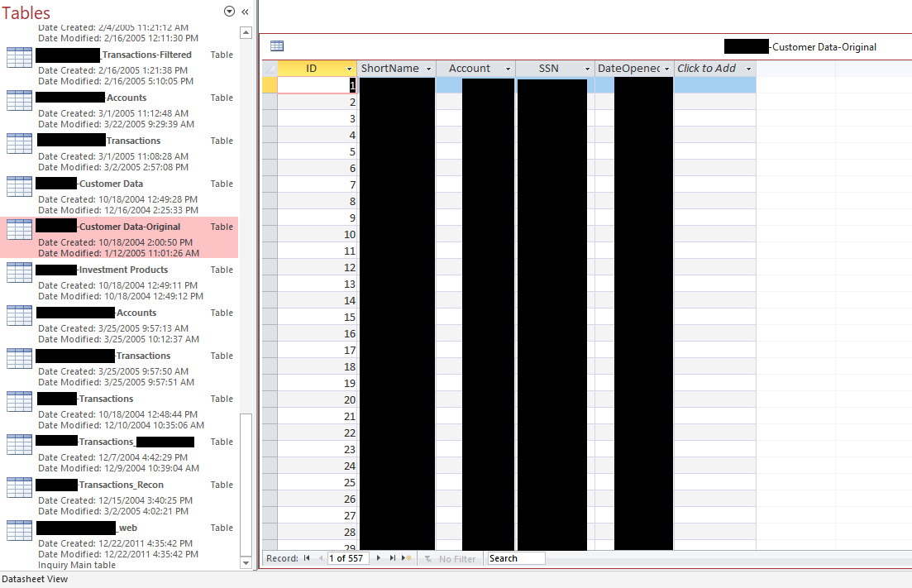912x588 pixels.
Task: Select row selector for record 10
Action: point(270,234)
